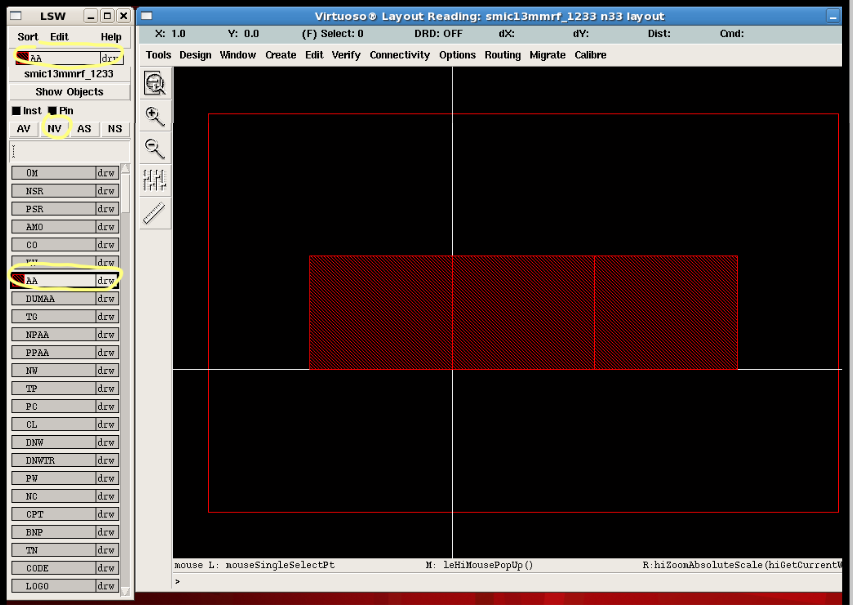Click the LSW layer list scrollbar down arrow
This screenshot has width=853, height=605.
pyautogui.click(x=126, y=591)
